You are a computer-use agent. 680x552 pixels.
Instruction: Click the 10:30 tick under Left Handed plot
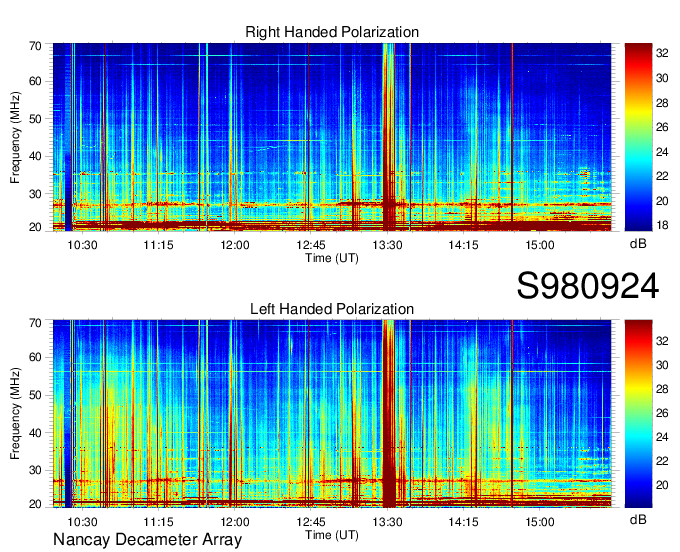tap(82, 522)
